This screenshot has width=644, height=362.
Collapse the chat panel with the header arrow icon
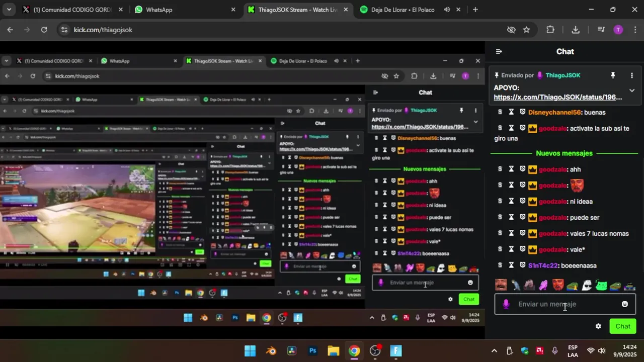click(499, 52)
